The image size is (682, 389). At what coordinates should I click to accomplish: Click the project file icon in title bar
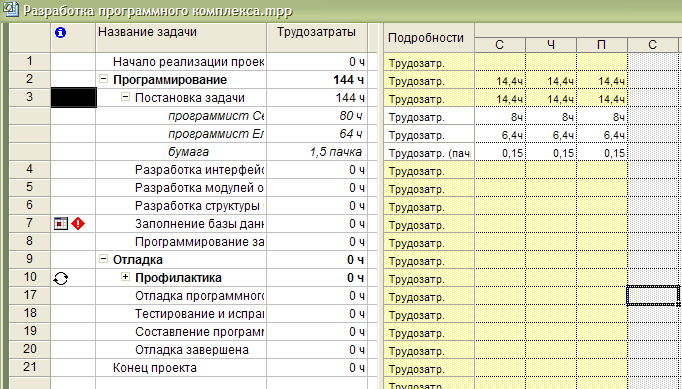[10, 9]
